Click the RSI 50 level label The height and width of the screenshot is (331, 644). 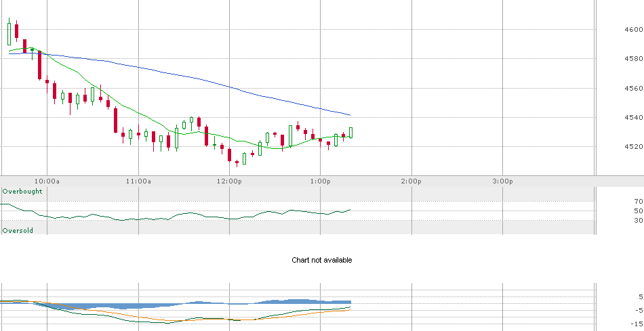(x=639, y=211)
